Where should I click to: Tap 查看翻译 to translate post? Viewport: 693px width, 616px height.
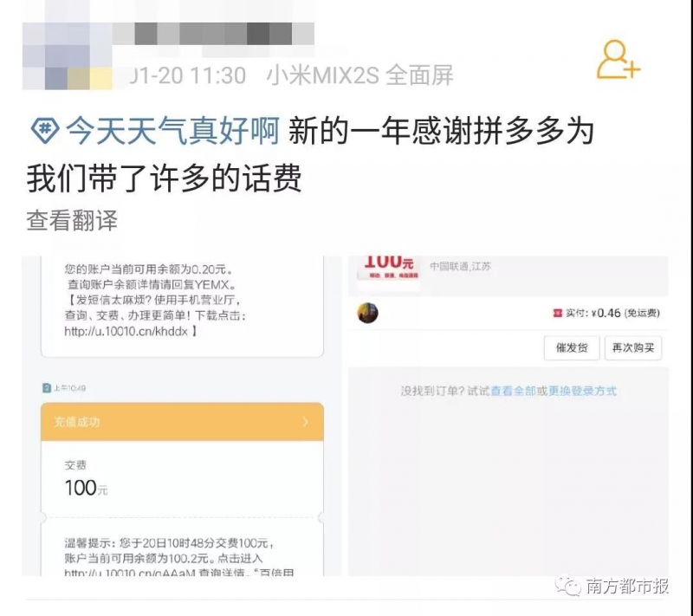point(72,221)
